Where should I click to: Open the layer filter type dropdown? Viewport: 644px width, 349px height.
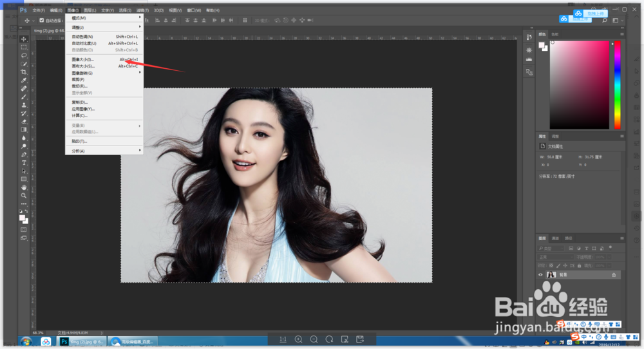pos(551,249)
